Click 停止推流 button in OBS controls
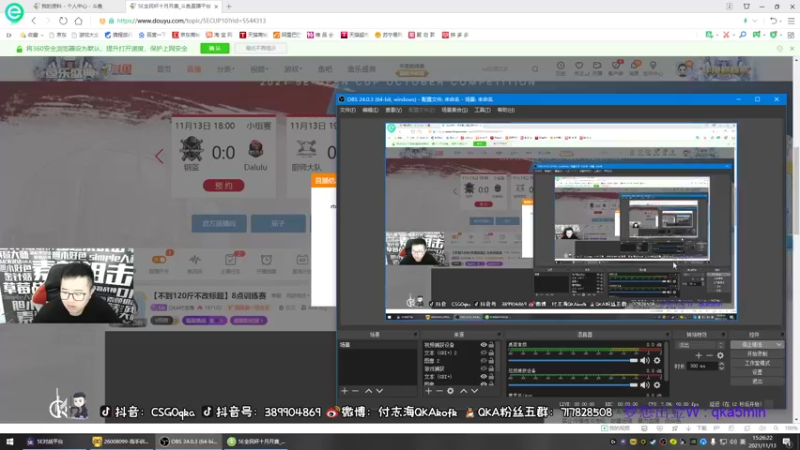The image size is (800, 450). [754, 345]
